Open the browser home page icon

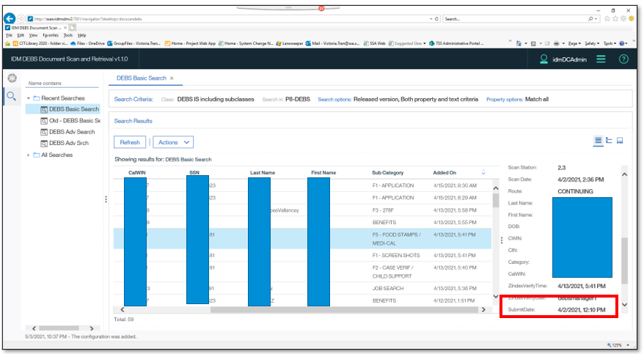tap(607, 19)
